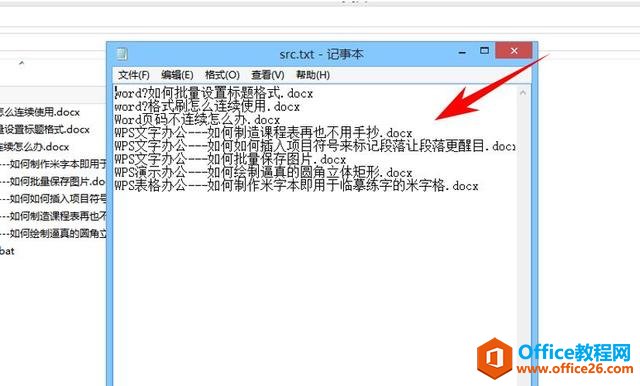The image size is (640, 386).
Task: Click the line about 圆角立体矩形 in Notepad
Action: pos(263,172)
